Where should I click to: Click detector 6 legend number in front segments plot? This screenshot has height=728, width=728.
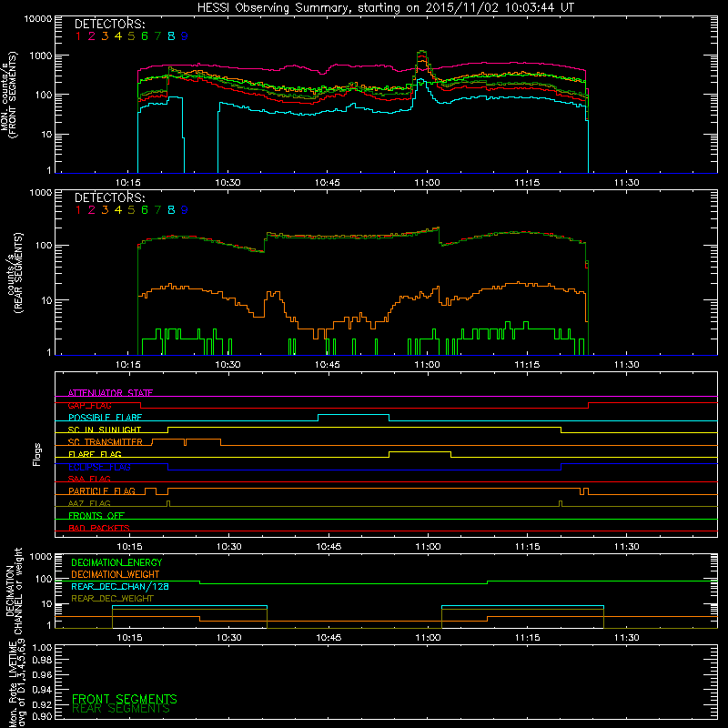[x=145, y=36]
